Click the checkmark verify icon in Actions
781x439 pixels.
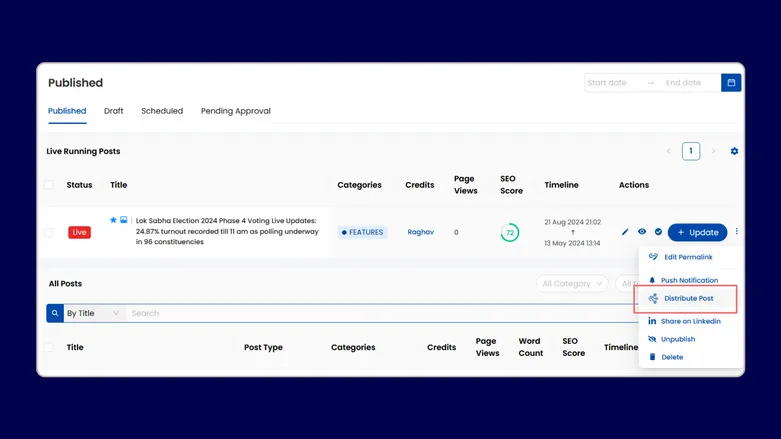[658, 232]
